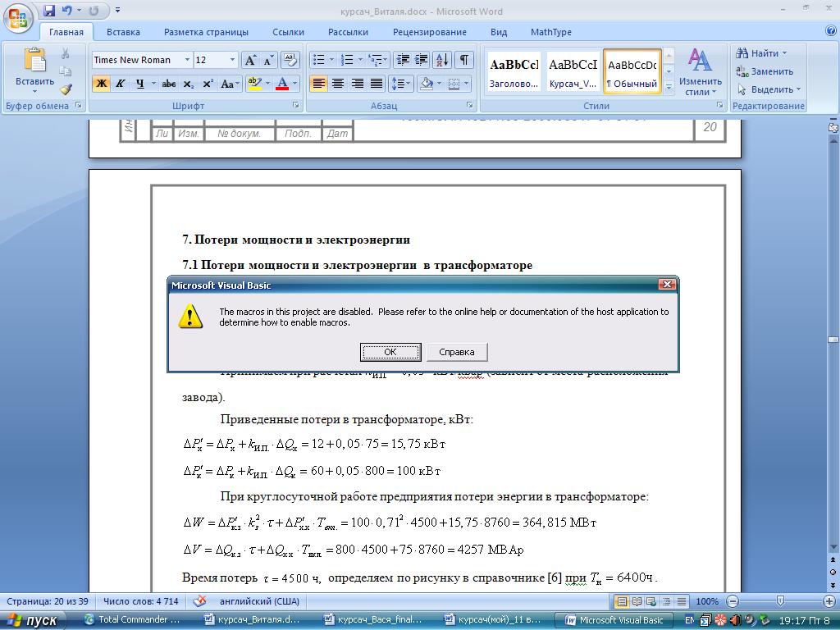Click Изменить стили button
Screen dimensions: 840x630
(701, 72)
